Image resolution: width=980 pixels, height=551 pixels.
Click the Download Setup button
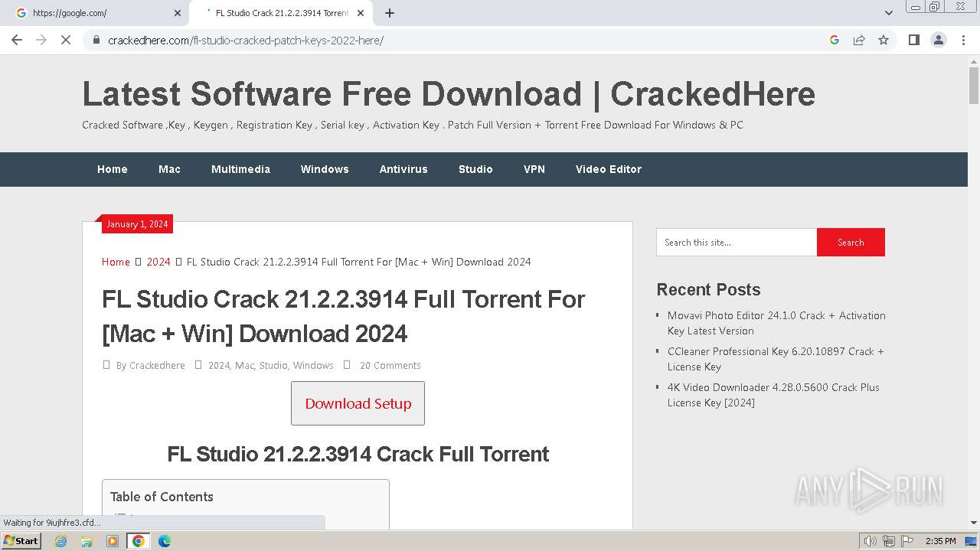[358, 403]
